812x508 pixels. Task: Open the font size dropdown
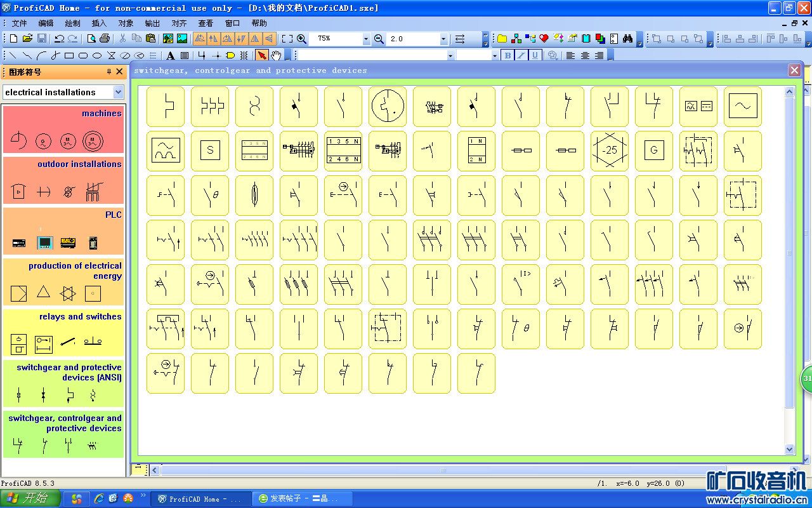click(x=495, y=55)
